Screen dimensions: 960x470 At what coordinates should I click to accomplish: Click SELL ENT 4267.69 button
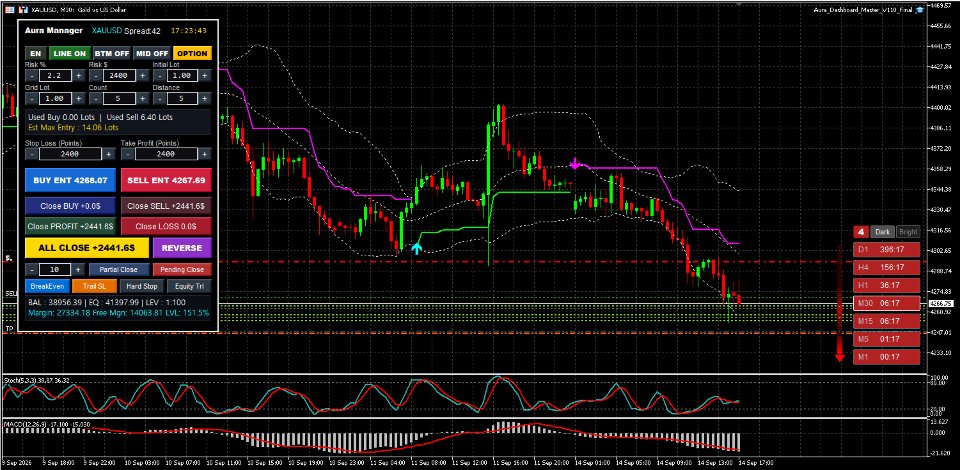tap(166, 181)
